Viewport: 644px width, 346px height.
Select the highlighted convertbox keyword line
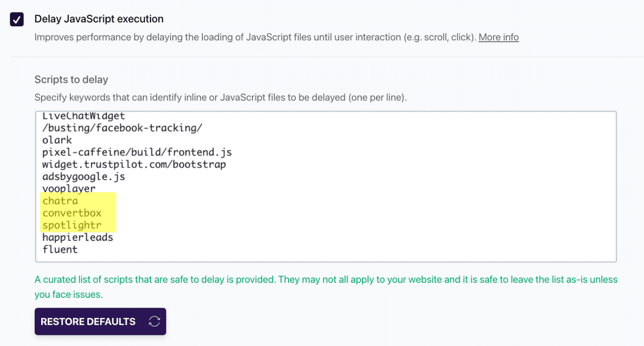click(x=72, y=213)
